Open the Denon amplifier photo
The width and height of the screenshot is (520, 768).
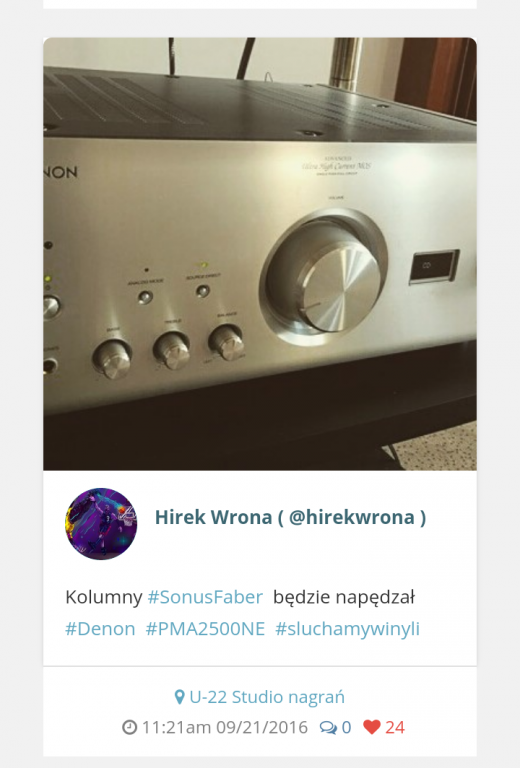tap(260, 254)
